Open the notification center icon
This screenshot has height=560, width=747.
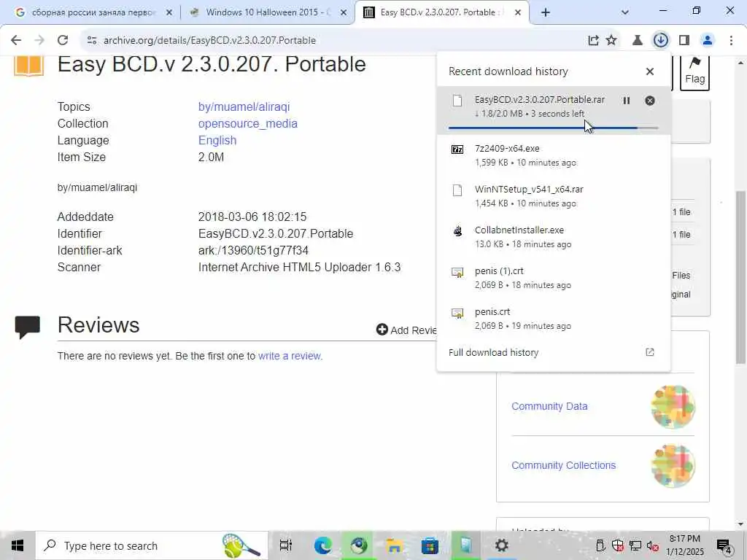tap(724, 545)
